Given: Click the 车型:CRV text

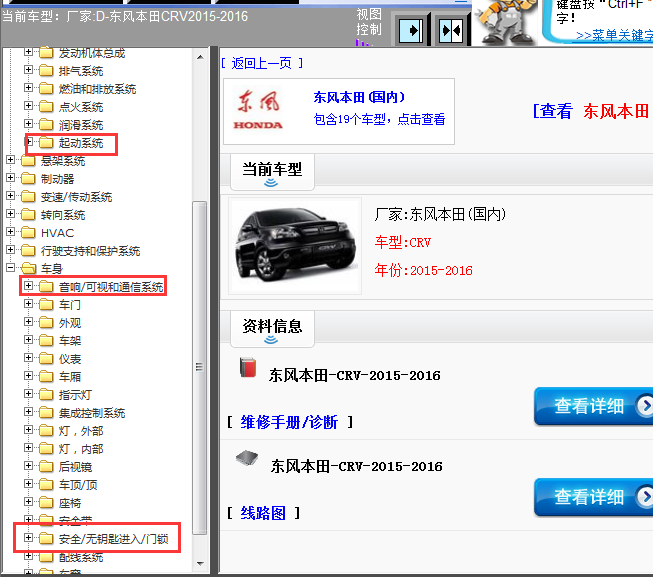Looking at the screenshot, I should pos(403,242).
